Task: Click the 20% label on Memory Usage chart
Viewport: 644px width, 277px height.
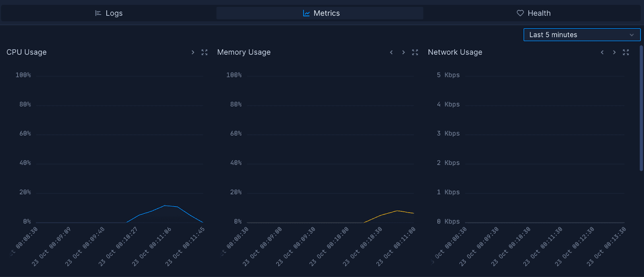Action: [236, 192]
